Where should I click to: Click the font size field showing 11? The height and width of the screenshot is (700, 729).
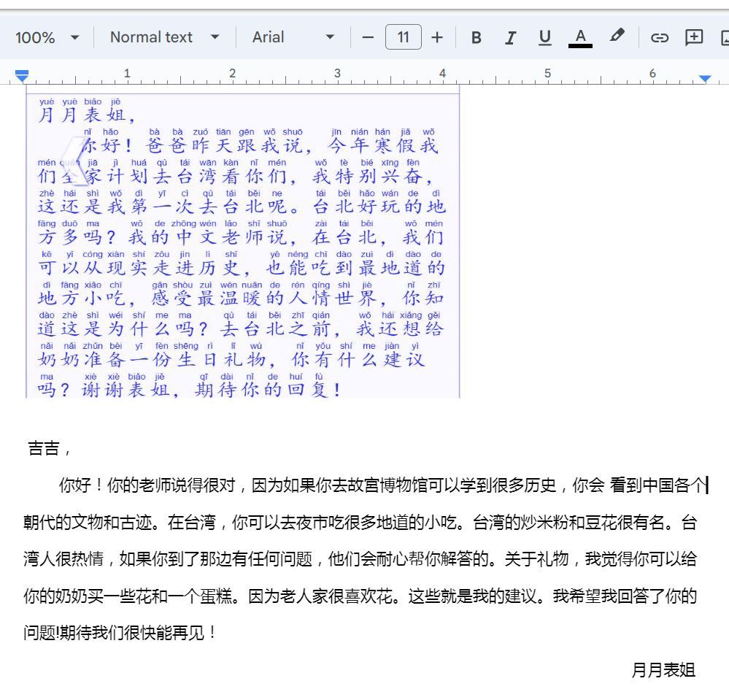point(403,37)
